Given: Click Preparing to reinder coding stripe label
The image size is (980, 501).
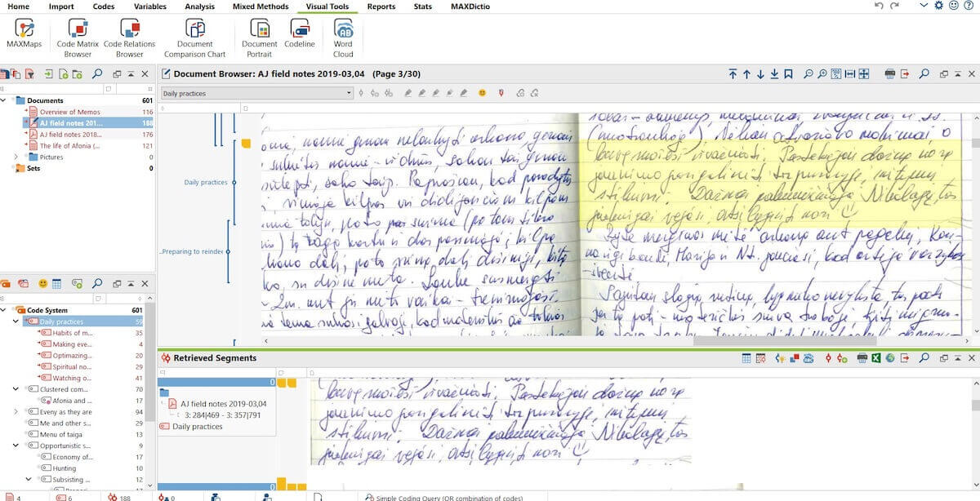Looking at the screenshot, I should point(191,251).
